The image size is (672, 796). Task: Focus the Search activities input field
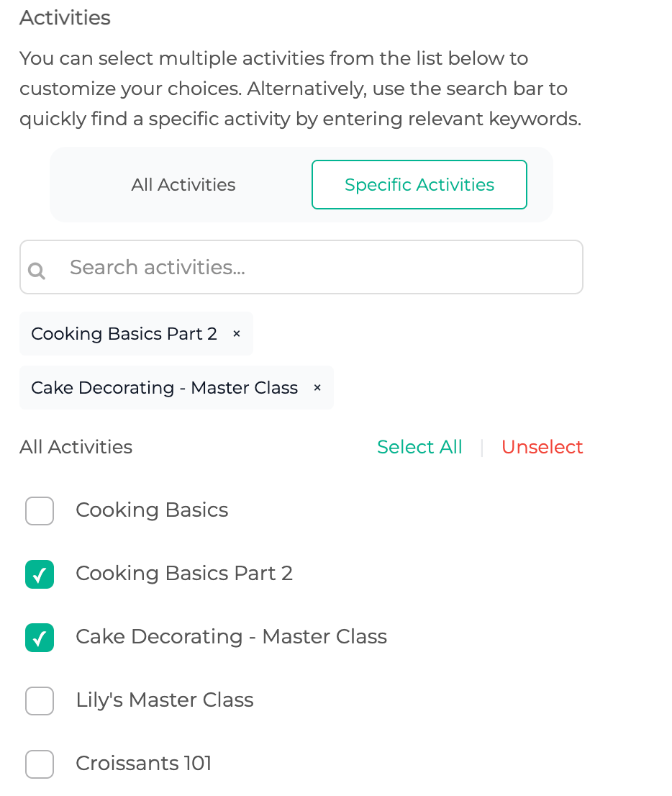(x=317, y=268)
